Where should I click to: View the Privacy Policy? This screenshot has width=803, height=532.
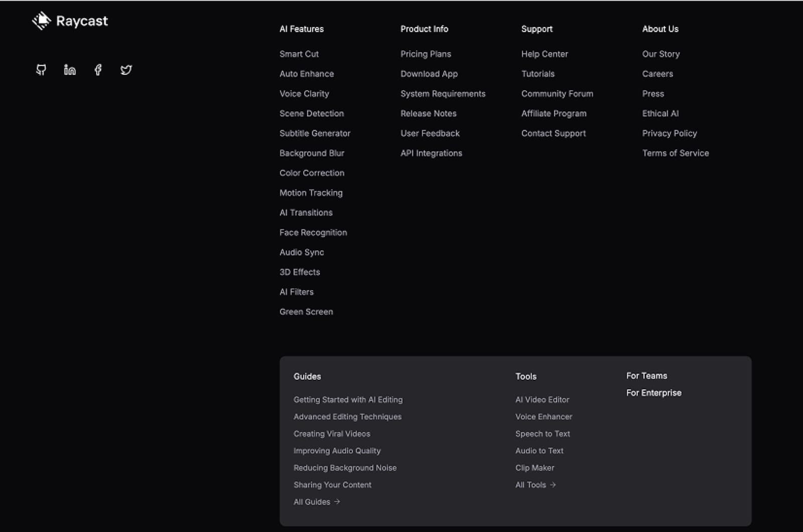click(670, 133)
